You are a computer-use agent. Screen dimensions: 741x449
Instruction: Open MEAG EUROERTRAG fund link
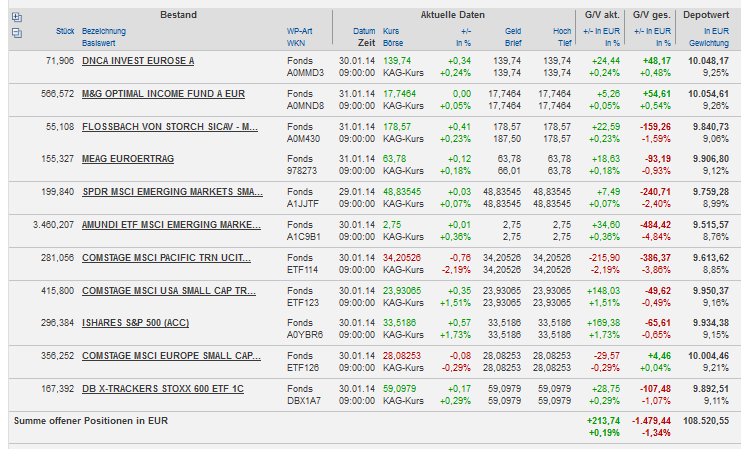[x=127, y=159]
